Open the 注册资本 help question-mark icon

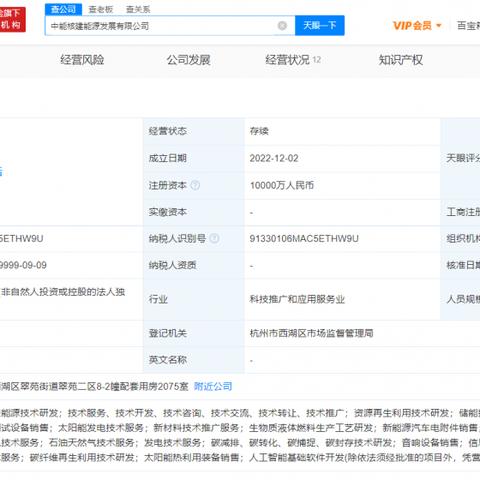(x=195, y=185)
